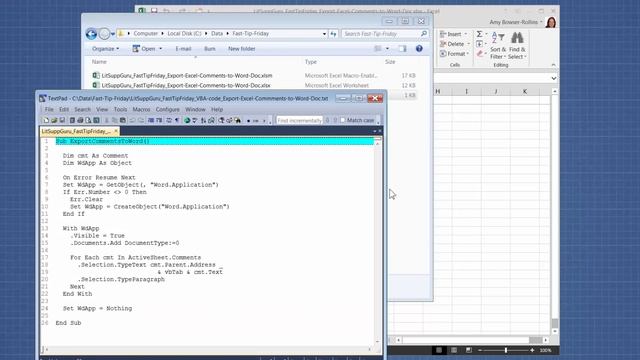Click the Size column header in Explorer
Screen dimensions: 640x360
click(390, 62)
